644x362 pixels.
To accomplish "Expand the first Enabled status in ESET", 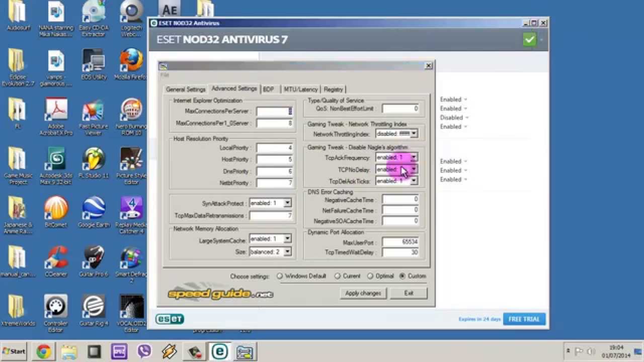I will click(x=454, y=100).
